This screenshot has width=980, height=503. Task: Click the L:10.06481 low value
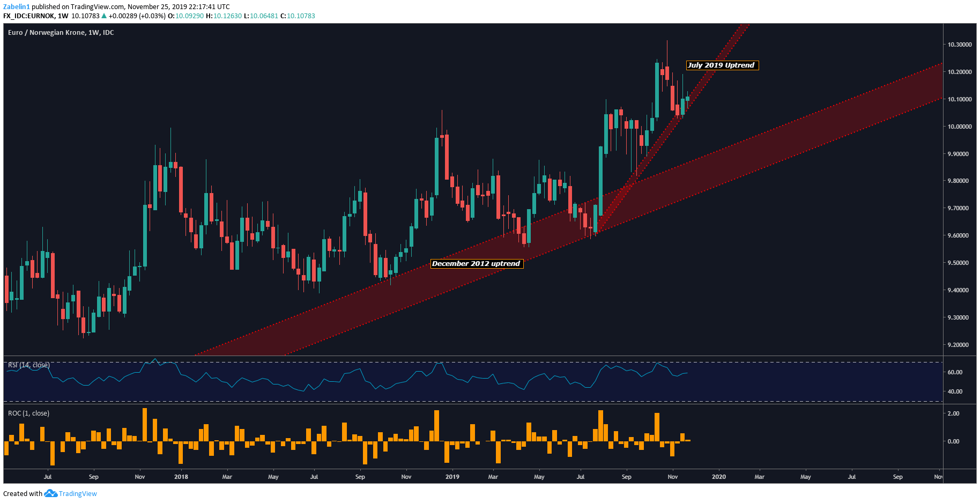(261, 16)
